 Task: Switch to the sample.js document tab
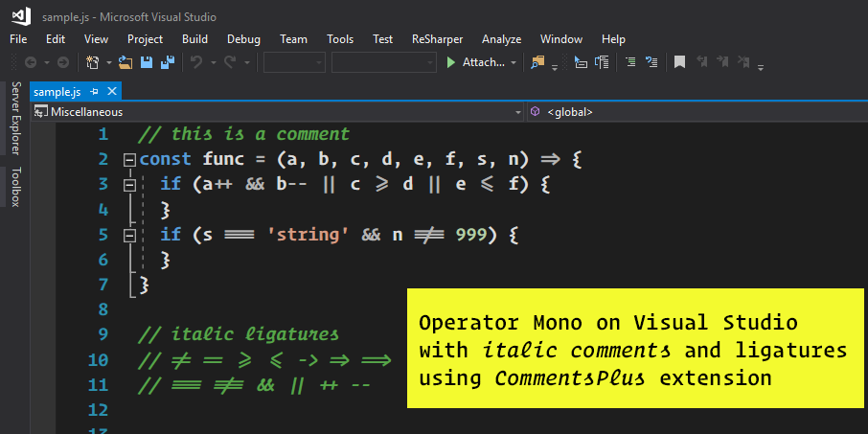pos(57,91)
